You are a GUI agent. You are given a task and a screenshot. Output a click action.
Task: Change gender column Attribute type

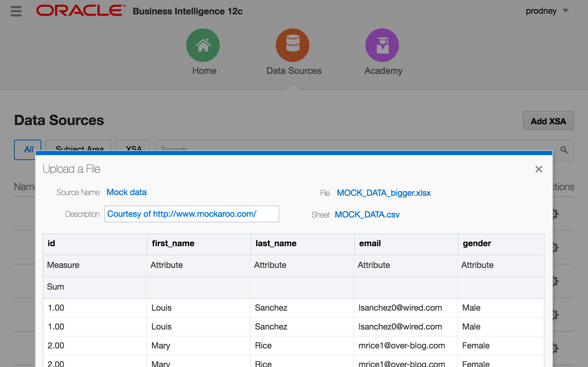tap(477, 265)
